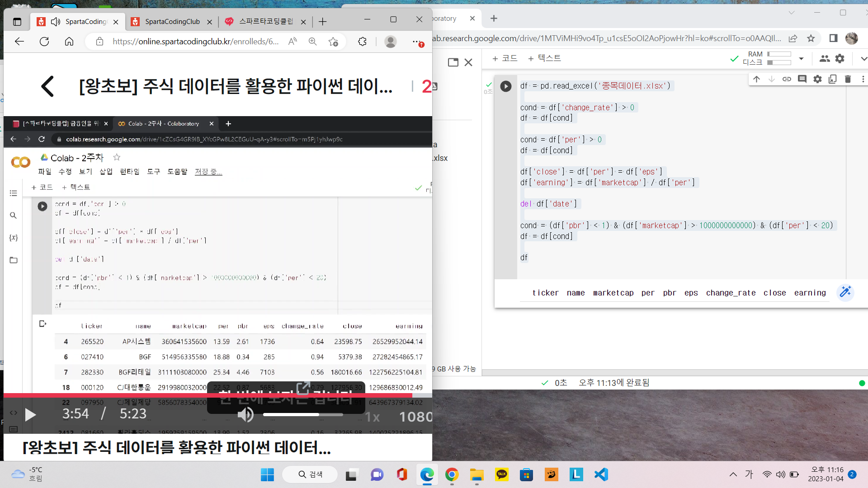
Task: Open Edge extensions puzzle icon
Action: click(x=362, y=42)
